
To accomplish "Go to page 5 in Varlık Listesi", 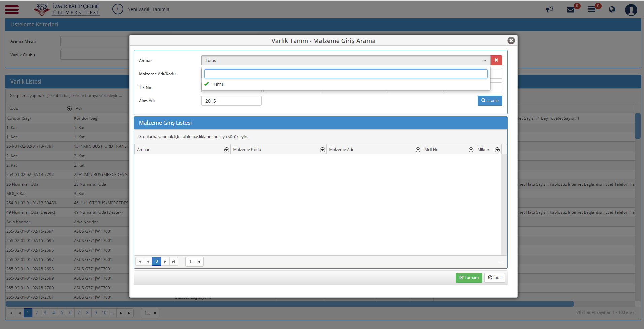I will 62,313.
